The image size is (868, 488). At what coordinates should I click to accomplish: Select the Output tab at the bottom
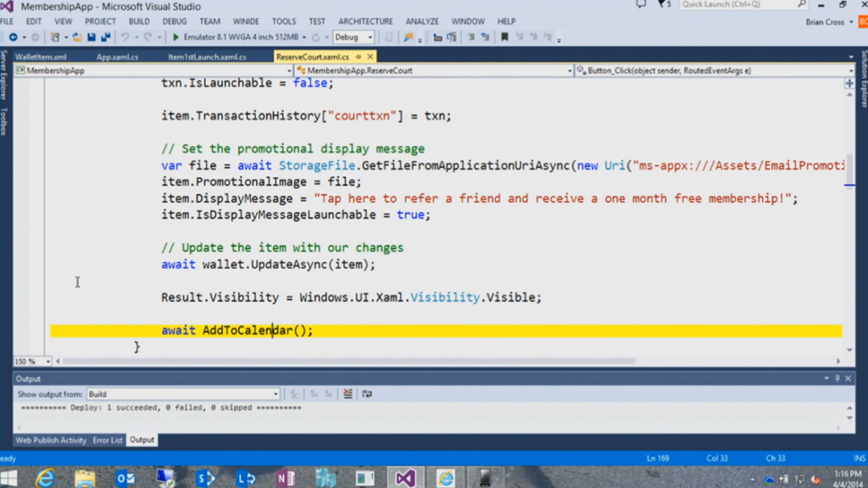pyautogui.click(x=142, y=441)
